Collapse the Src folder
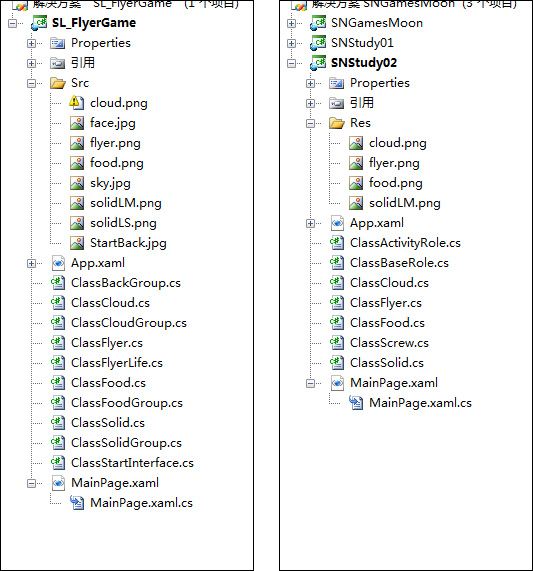The height and width of the screenshot is (571, 533). [32, 84]
